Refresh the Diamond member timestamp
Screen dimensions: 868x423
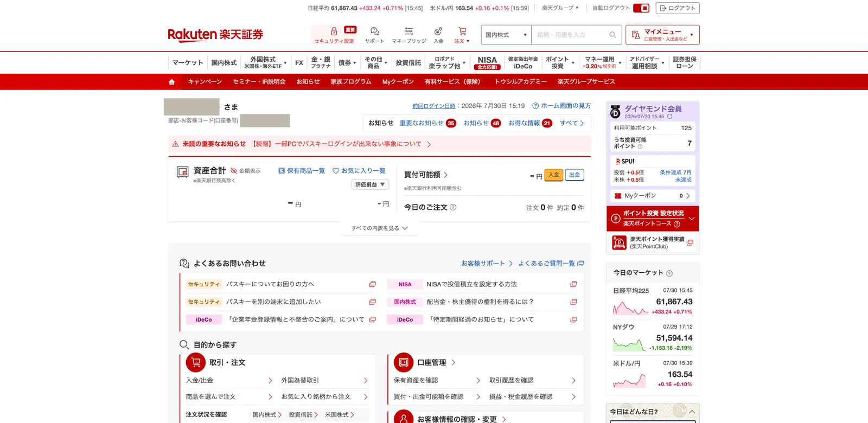tap(669, 117)
